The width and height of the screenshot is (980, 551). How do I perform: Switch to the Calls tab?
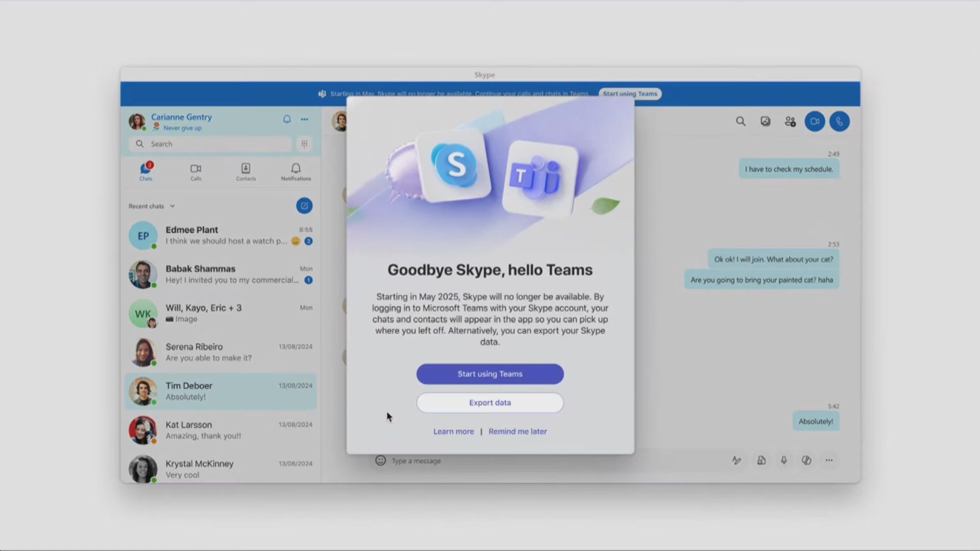(x=195, y=172)
